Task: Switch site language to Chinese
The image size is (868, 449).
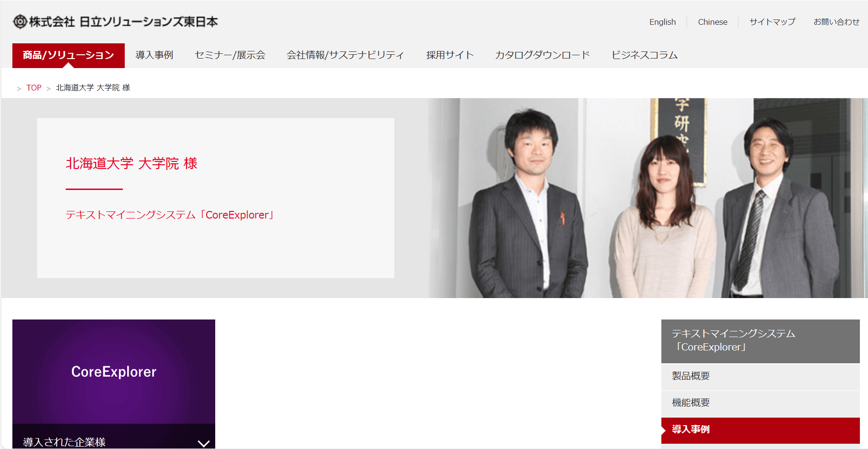Action: [712, 22]
